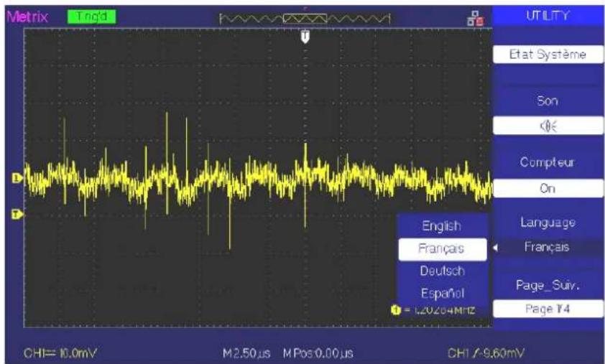Select Español in the language list

click(x=442, y=294)
